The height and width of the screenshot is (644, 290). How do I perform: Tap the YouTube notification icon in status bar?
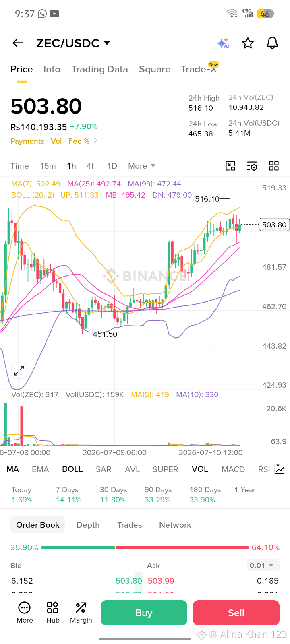point(54,14)
